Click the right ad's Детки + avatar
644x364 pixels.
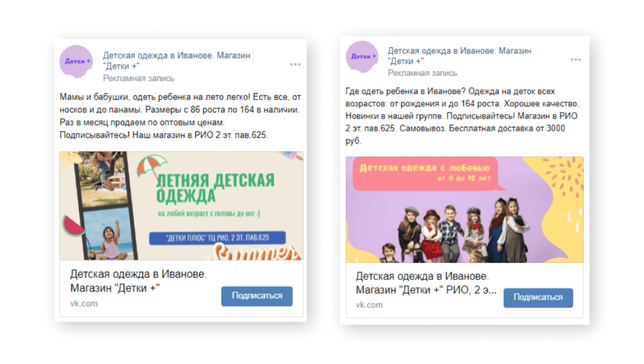362,57
